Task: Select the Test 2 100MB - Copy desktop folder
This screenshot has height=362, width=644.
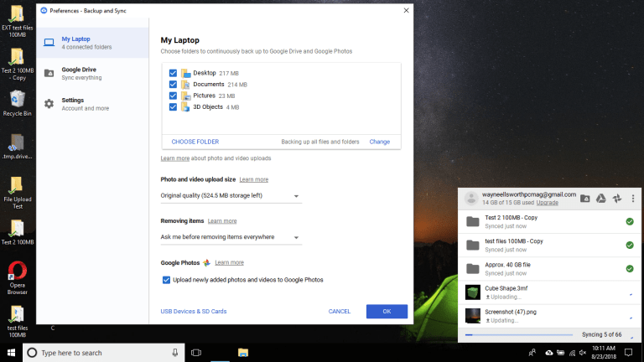Action: coord(18,64)
